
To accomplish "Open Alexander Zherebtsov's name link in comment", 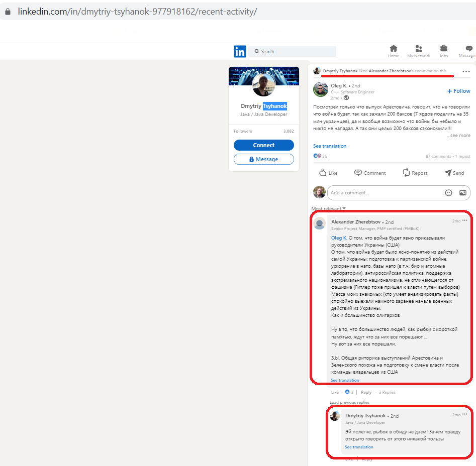I will pos(356,222).
